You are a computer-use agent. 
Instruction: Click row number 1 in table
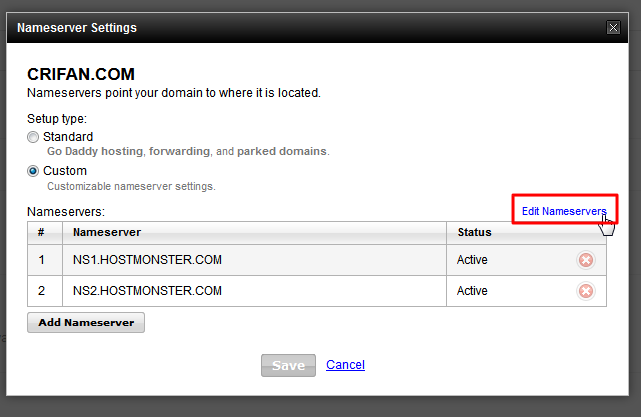(x=42, y=261)
